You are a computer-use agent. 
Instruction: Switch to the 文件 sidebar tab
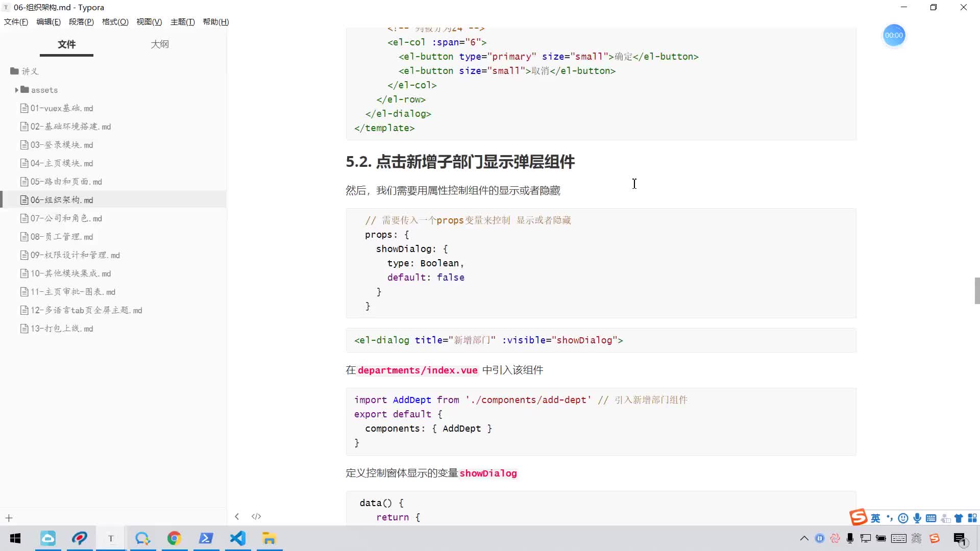(66, 44)
